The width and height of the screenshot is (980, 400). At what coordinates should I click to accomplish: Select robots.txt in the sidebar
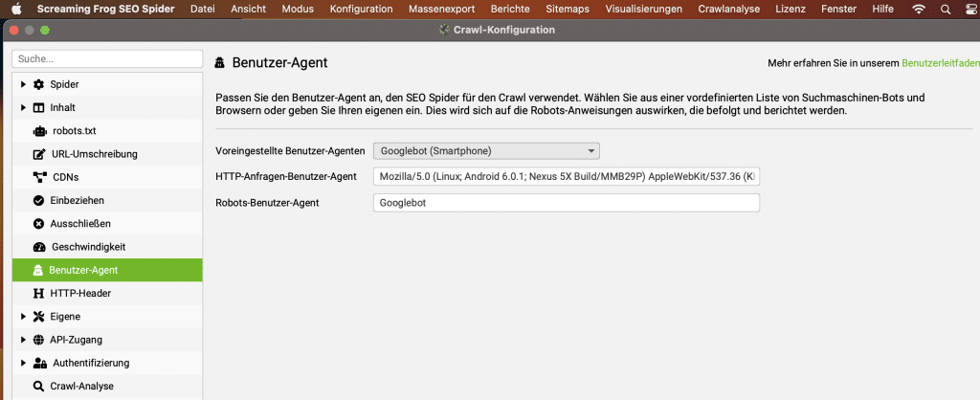tap(107, 131)
